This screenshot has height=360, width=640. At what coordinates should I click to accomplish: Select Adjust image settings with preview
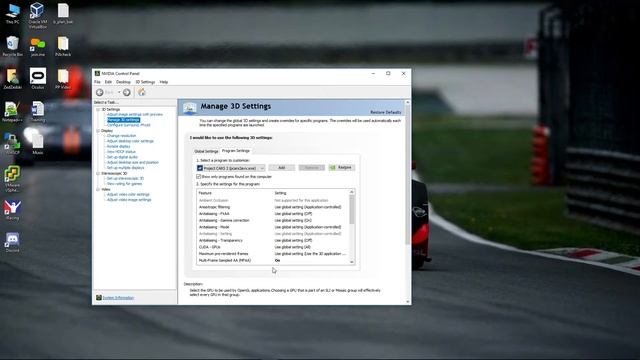(135, 114)
